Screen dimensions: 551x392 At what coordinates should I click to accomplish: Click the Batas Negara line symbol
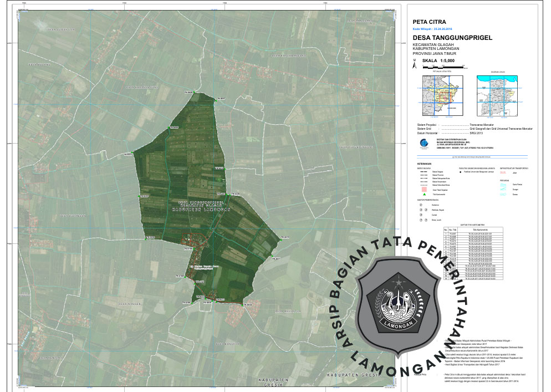pyautogui.click(x=423, y=172)
